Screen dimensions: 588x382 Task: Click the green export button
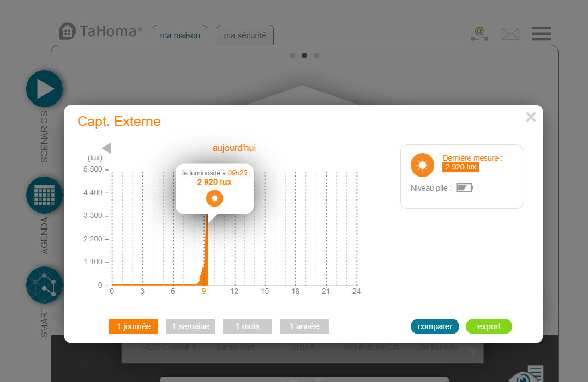point(489,326)
